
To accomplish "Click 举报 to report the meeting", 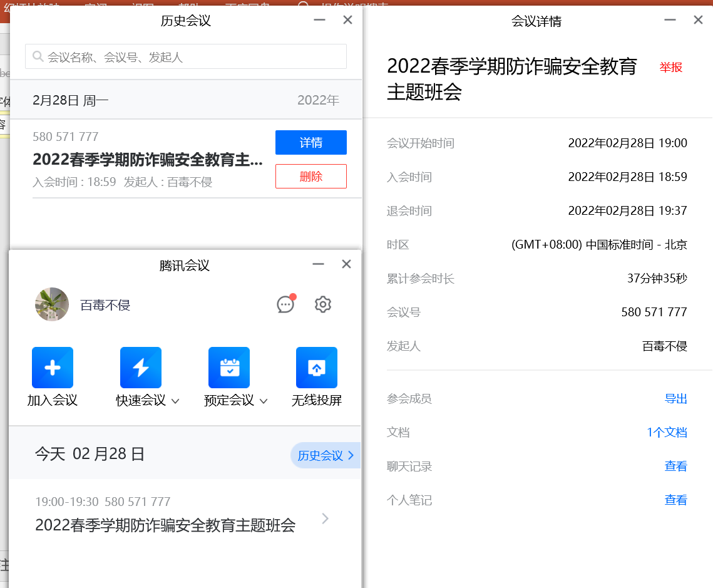I will coord(670,68).
